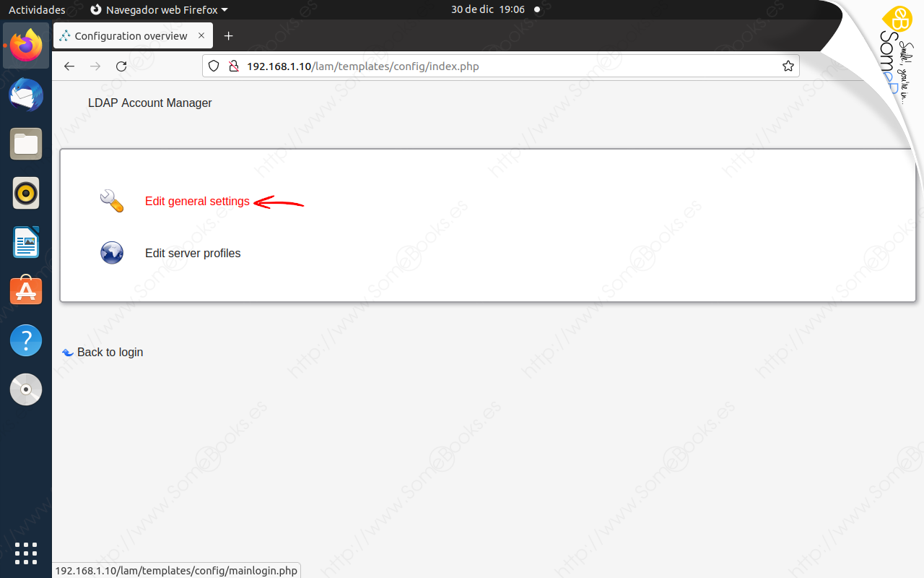The width and height of the screenshot is (924, 578).
Task: Click the connection lock icon in the address bar
Action: (233, 66)
